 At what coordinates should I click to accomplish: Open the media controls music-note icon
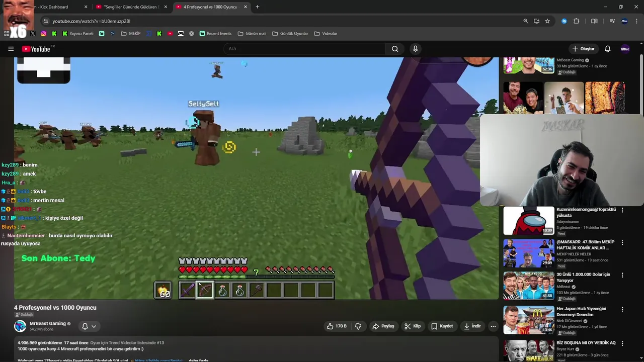click(x=612, y=21)
